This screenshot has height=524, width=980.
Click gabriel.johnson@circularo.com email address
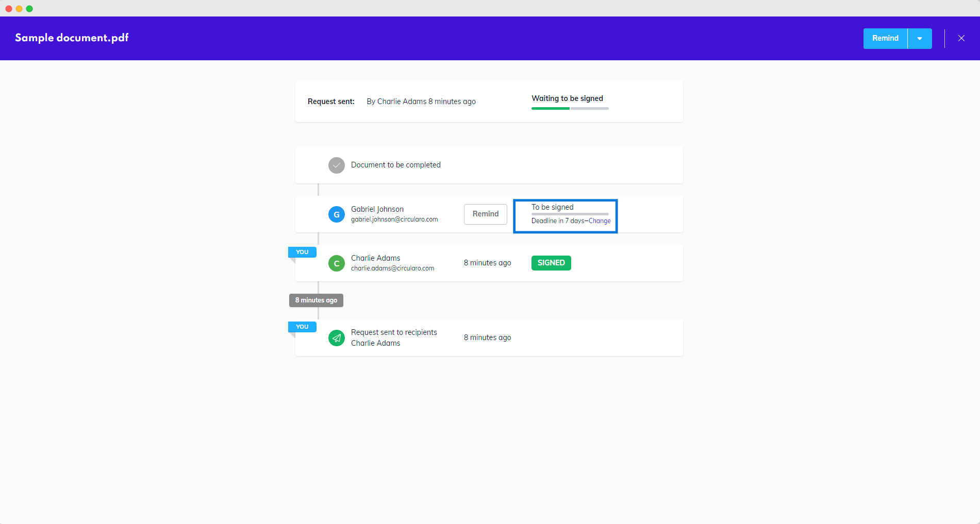tap(394, 219)
